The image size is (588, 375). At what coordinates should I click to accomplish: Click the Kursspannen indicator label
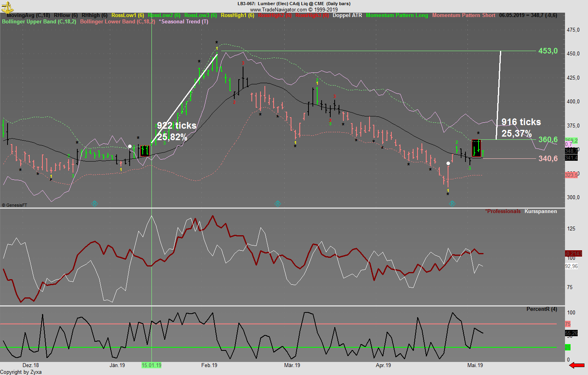click(541, 211)
